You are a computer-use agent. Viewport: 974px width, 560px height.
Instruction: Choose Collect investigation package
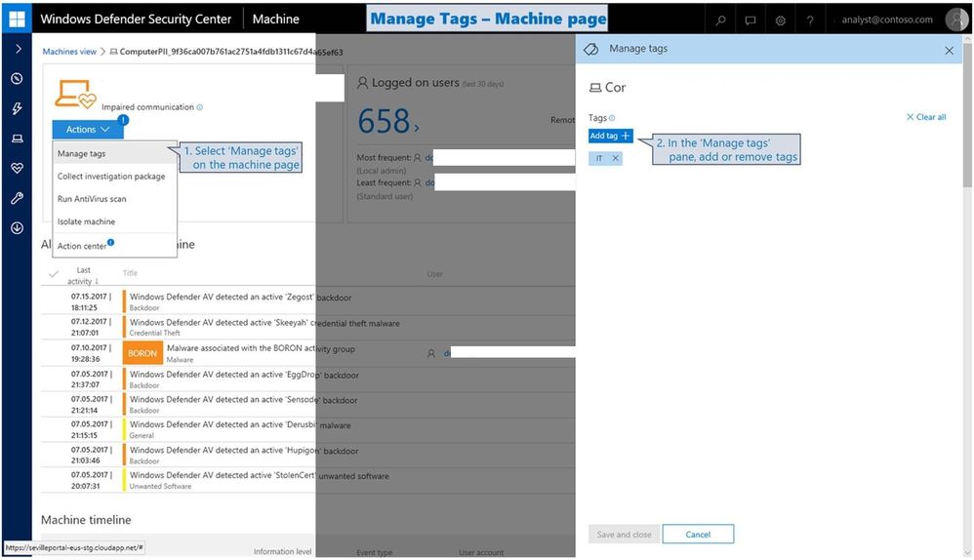[x=115, y=177]
